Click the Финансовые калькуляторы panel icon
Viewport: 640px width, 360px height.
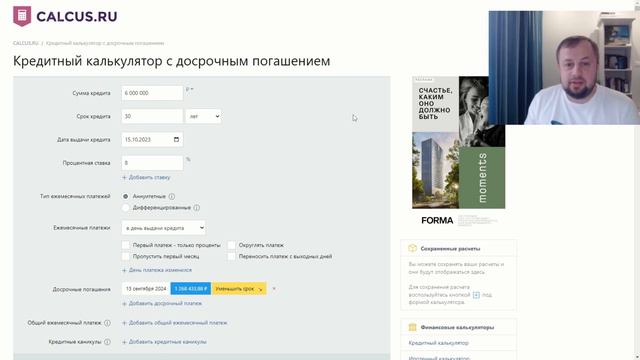pos(412,327)
